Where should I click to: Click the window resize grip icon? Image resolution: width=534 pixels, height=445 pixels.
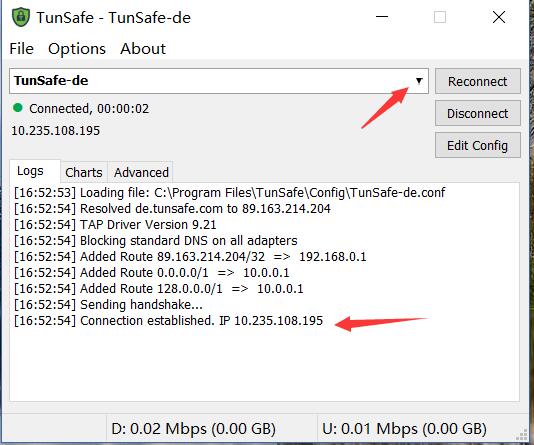tap(522, 435)
